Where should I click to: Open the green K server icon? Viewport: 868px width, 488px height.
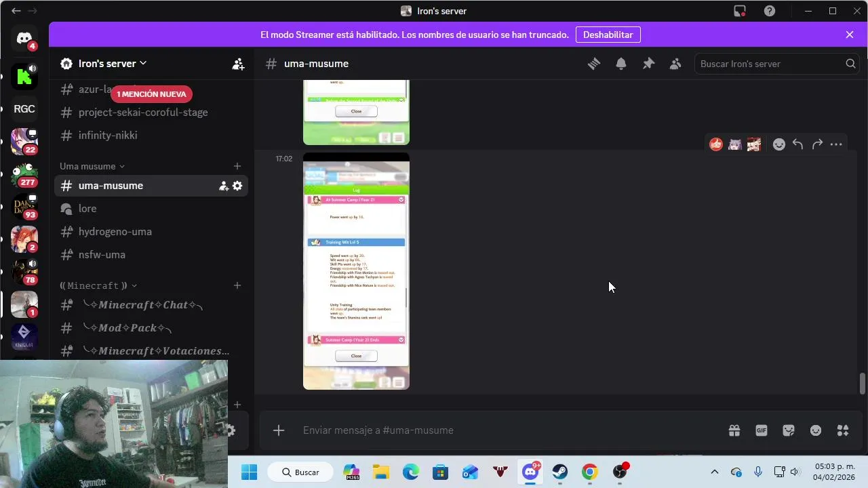click(x=24, y=76)
